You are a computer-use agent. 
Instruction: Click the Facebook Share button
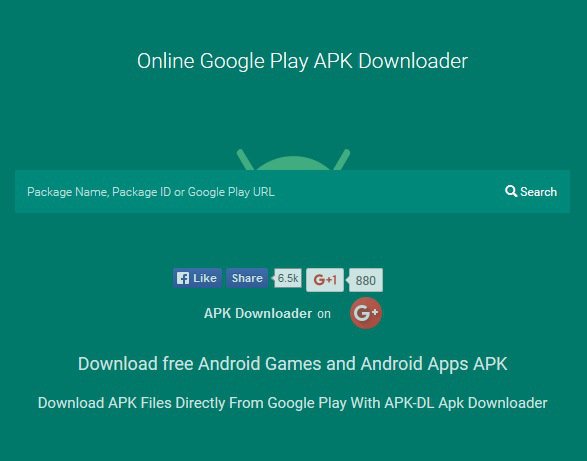click(247, 278)
